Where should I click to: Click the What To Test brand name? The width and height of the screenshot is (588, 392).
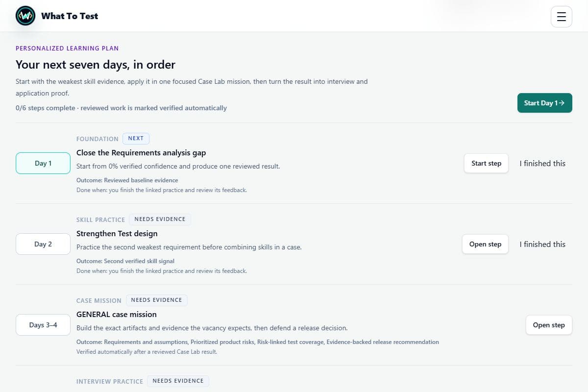pos(70,16)
